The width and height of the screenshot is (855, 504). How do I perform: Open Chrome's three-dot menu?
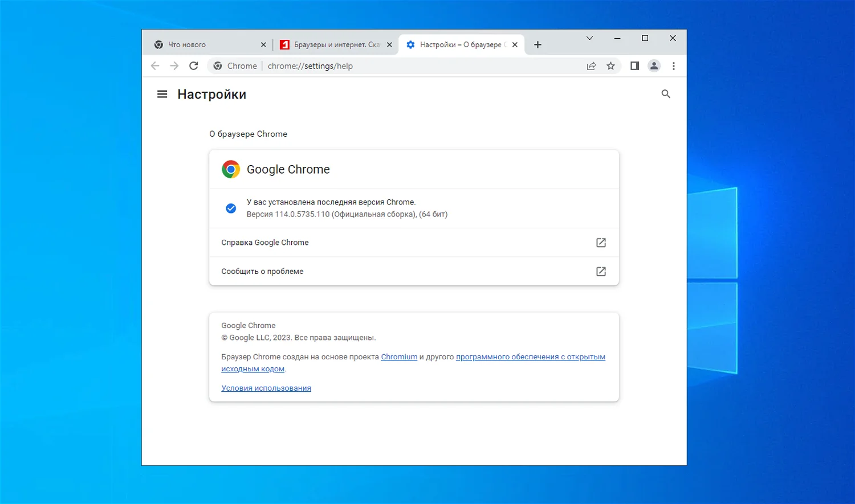[x=674, y=65]
